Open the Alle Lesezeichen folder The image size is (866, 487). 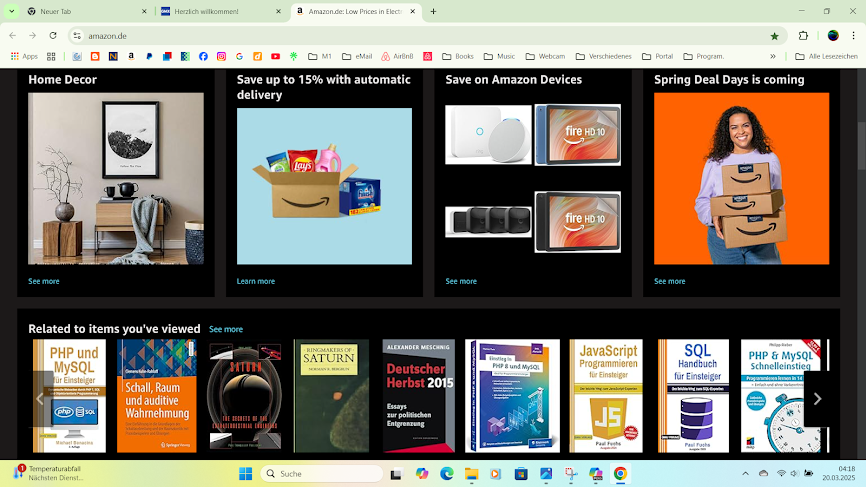(826, 56)
